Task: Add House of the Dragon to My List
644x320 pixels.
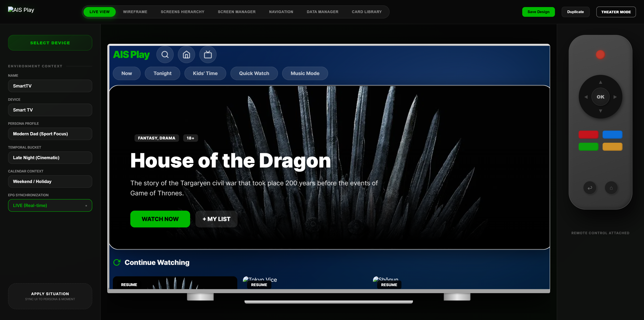Action: (x=216, y=219)
